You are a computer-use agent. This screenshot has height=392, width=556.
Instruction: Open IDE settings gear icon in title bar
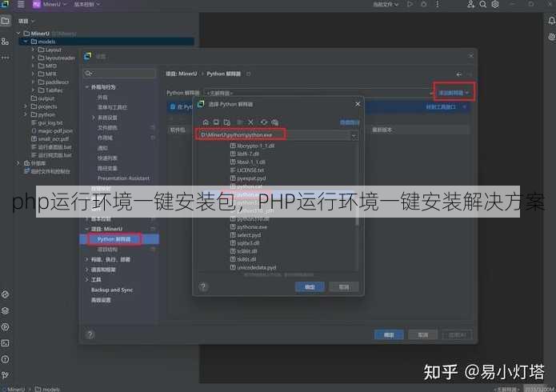coord(495,4)
